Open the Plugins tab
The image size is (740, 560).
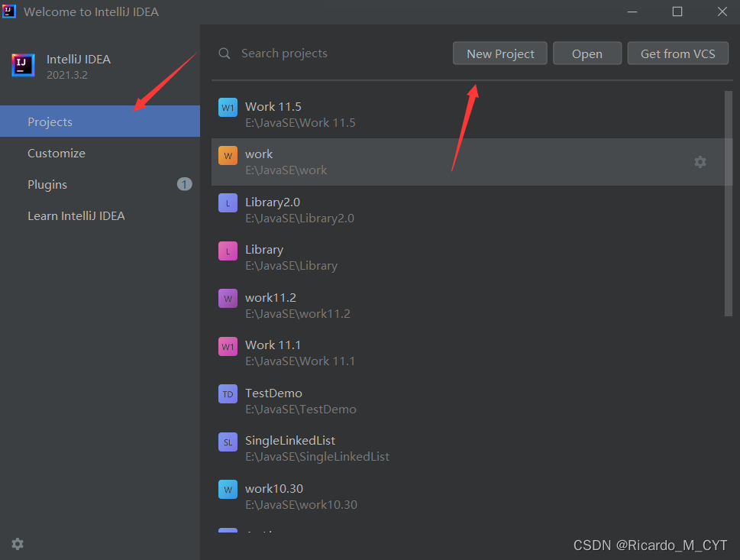(x=100, y=184)
